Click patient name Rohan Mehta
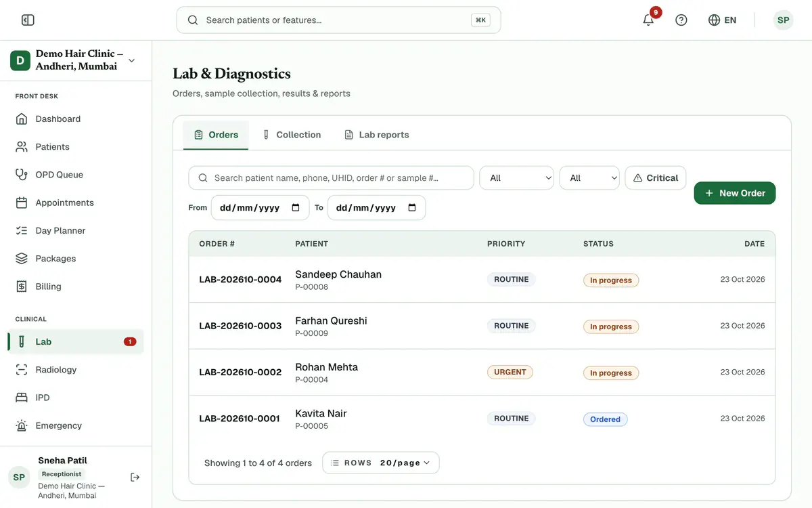Screen dimensions: 812x508 [x=327, y=367]
